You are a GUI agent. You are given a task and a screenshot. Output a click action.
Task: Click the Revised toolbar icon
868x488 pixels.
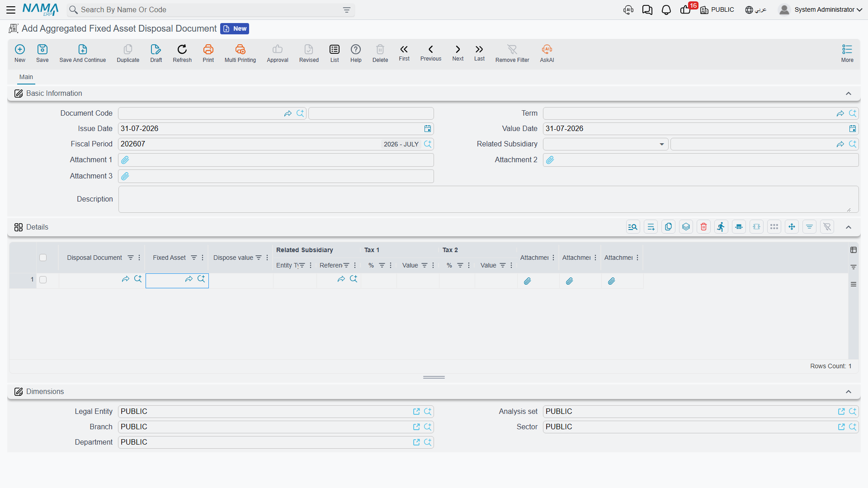click(309, 53)
